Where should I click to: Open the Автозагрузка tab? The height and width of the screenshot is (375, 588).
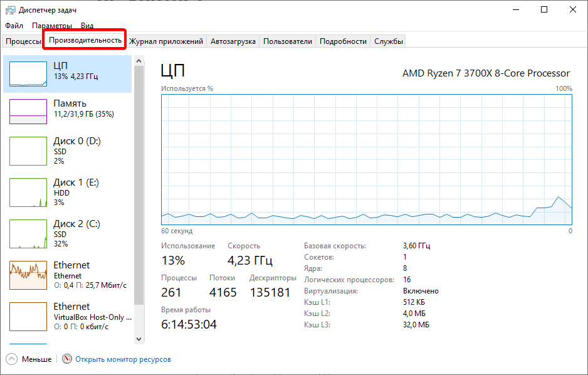pyautogui.click(x=233, y=41)
